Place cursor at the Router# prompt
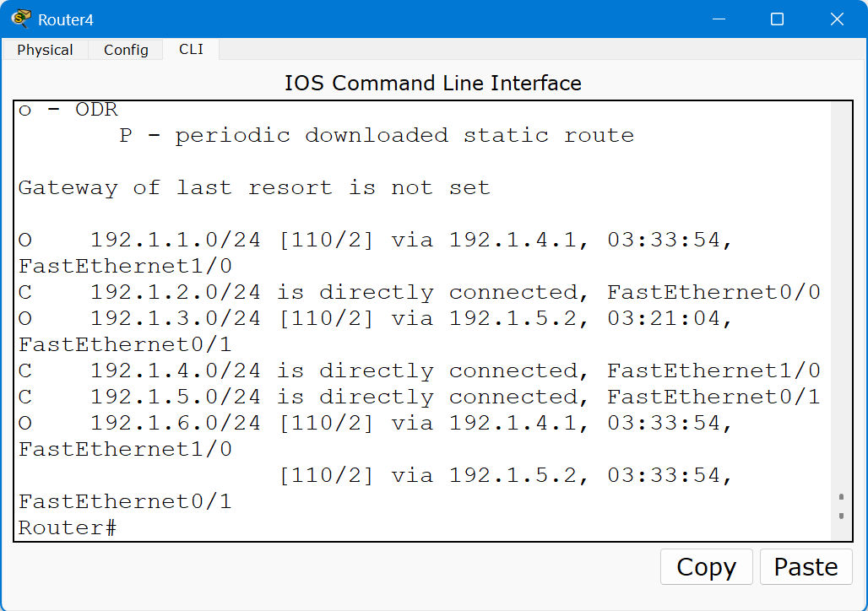The height and width of the screenshot is (611, 868). coord(118,528)
